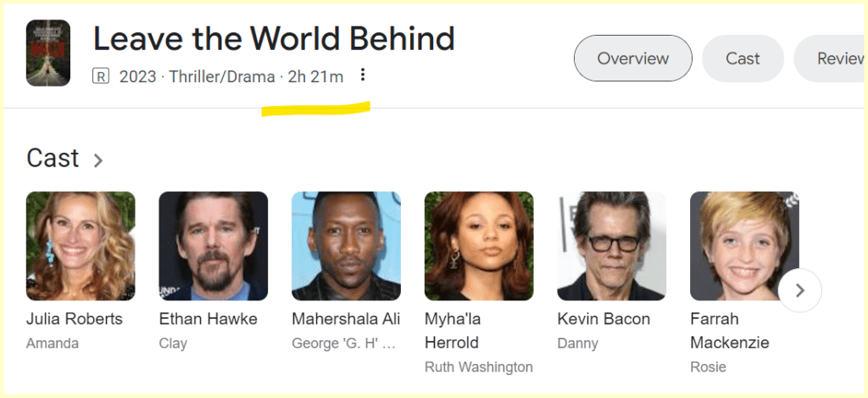
Task: Open the movie poster thumbnail
Action: coord(48,53)
